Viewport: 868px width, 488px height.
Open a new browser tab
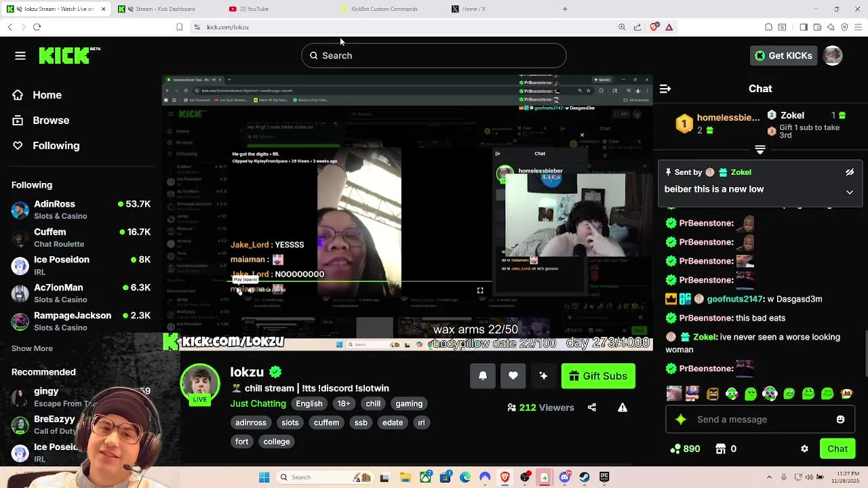pos(565,9)
